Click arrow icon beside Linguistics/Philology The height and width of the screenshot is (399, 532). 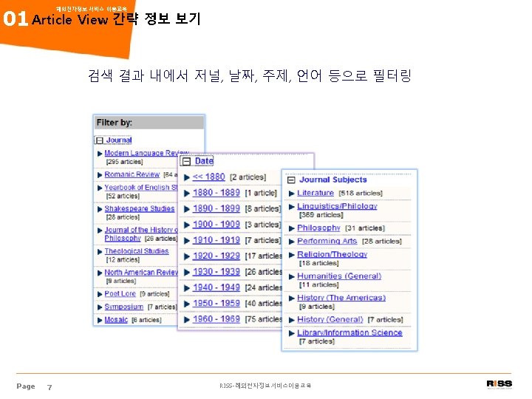pos(291,207)
